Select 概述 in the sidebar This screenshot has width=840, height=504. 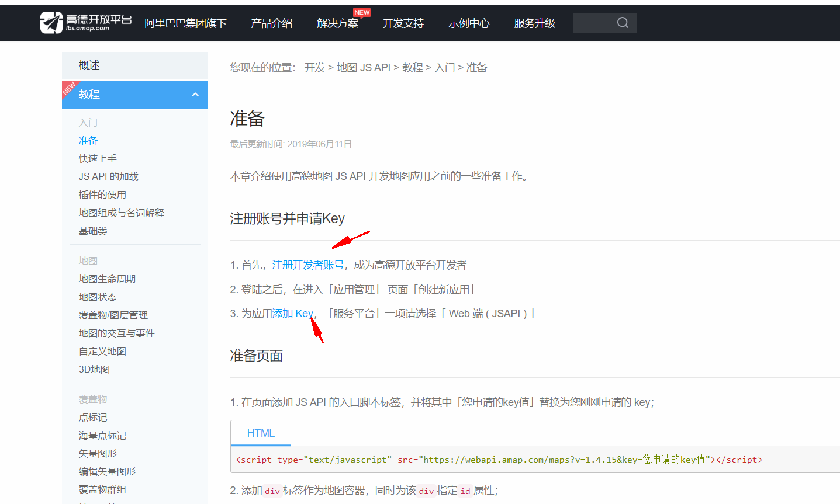pos(135,65)
